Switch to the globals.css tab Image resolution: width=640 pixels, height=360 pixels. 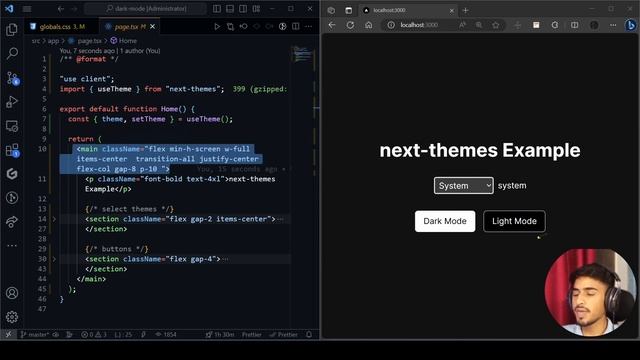tap(58, 27)
